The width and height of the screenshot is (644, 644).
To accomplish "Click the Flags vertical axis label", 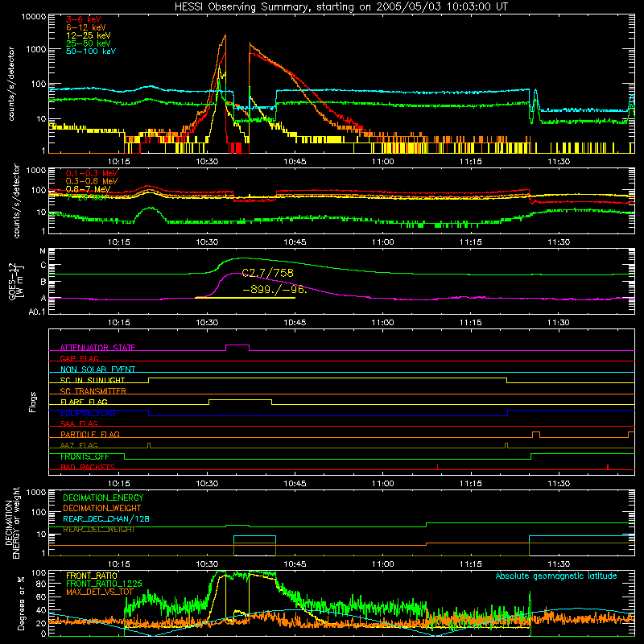I will pos(33,402).
